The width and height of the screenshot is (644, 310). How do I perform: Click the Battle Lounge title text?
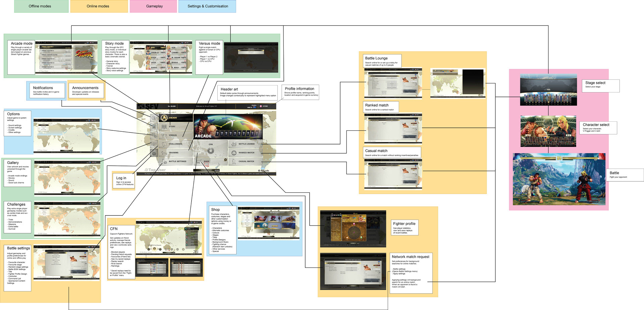click(x=376, y=58)
